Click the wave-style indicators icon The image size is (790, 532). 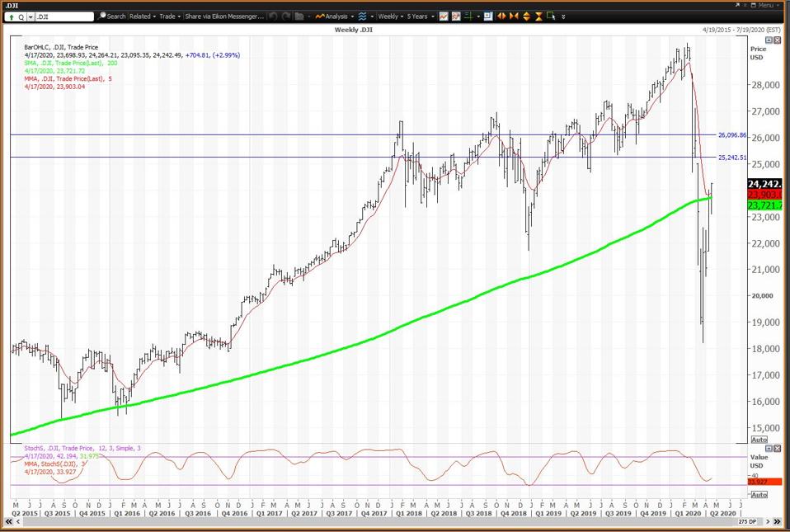click(x=362, y=16)
